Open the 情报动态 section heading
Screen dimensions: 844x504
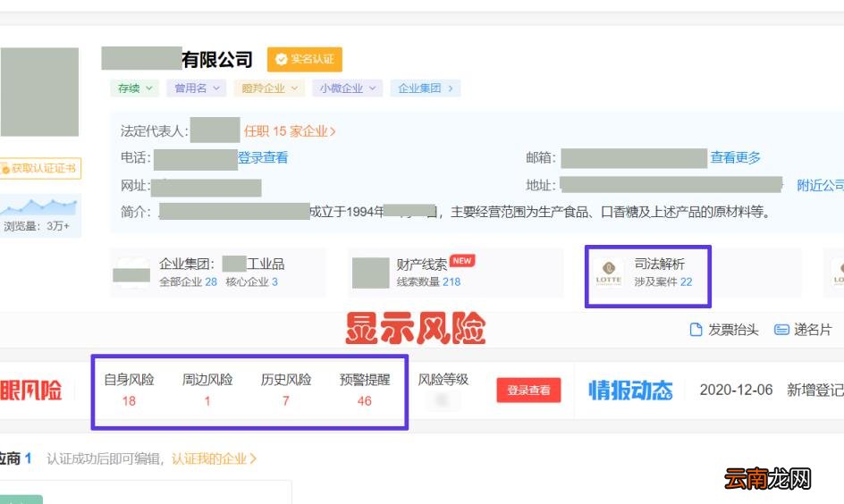click(x=630, y=390)
